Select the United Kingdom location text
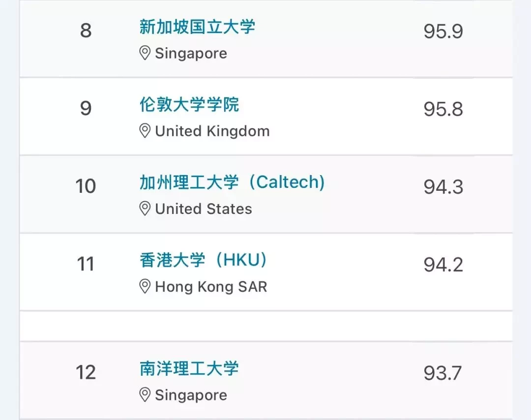This screenshot has width=531, height=420. (212, 131)
